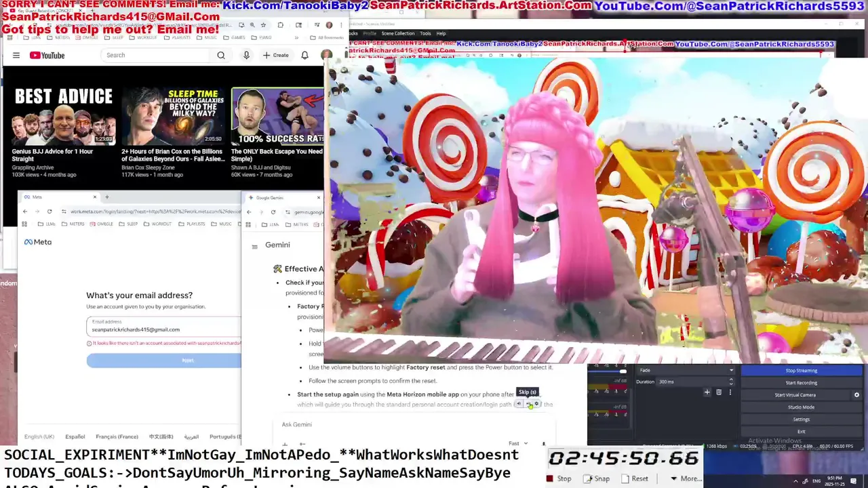The height and width of the screenshot is (488, 868).
Task: Open Brian Cox galaxies video thumbnail
Action: click(173, 116)
